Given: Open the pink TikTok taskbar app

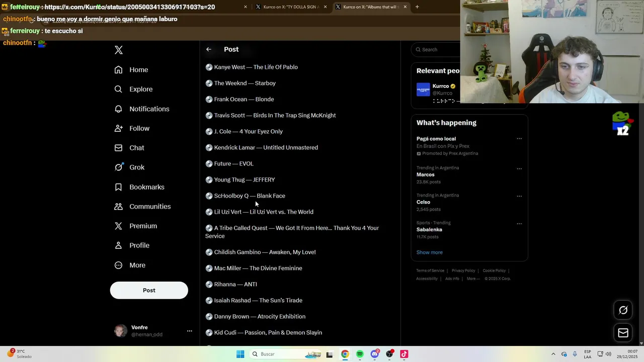Looking at the screenshot, I should (404, 354).
